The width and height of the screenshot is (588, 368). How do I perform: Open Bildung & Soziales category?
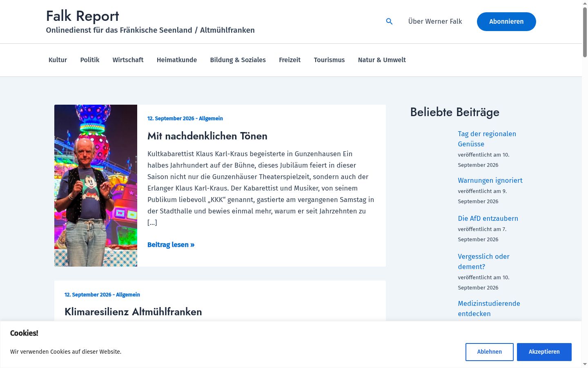238,60
